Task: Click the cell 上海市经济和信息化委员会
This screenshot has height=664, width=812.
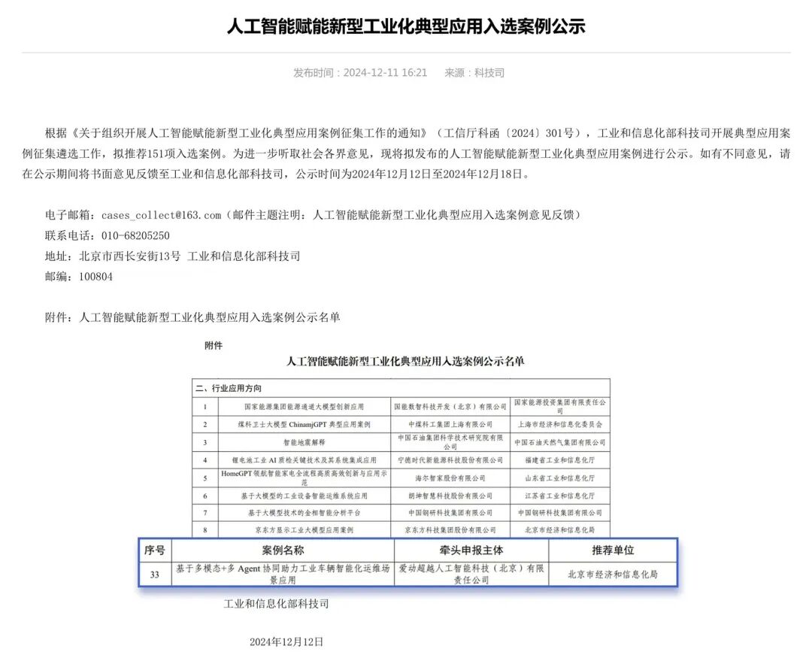Action: click(x=560, y=424)
